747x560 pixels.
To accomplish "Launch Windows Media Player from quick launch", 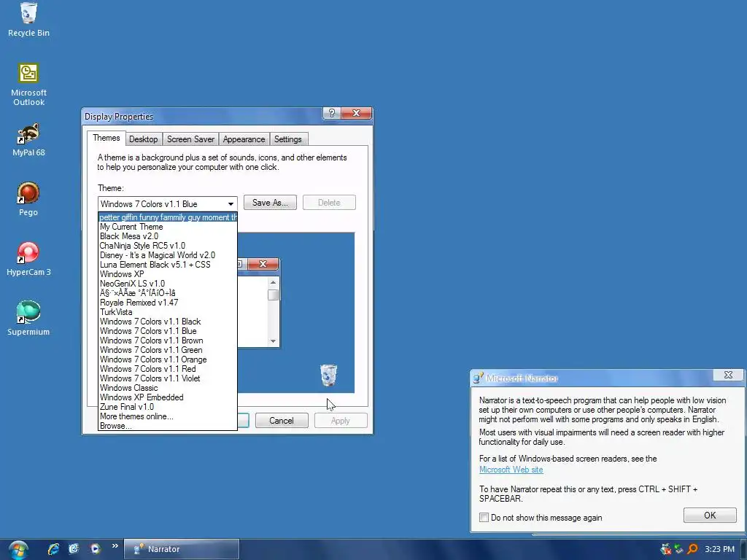I will (x=95, y=549).
